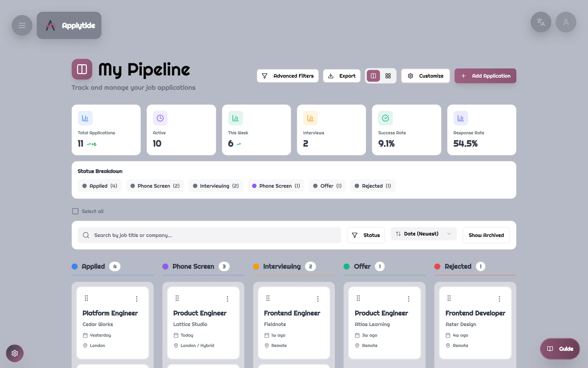Click the Total Applications +6 trend indicator

91,144
